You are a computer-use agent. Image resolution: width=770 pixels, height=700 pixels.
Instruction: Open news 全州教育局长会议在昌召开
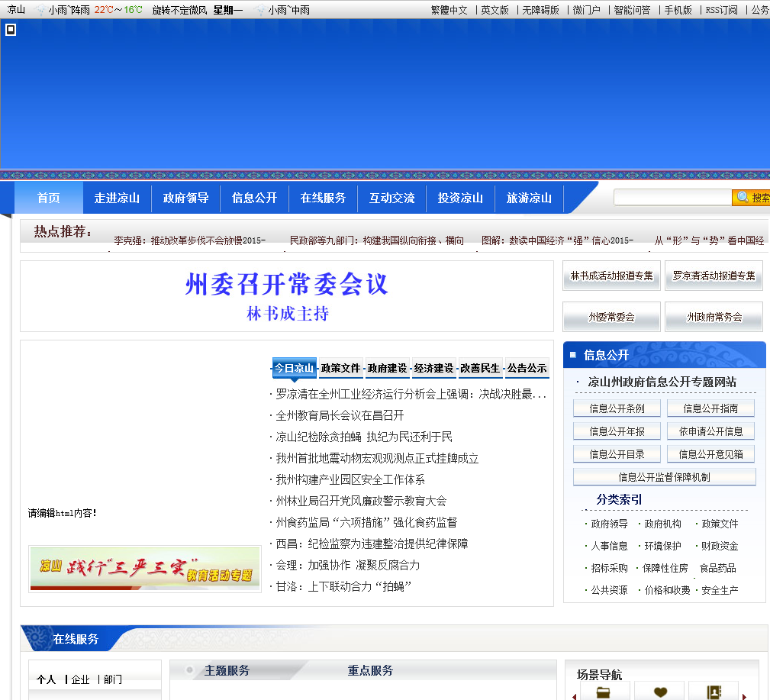tap(340, 415)
